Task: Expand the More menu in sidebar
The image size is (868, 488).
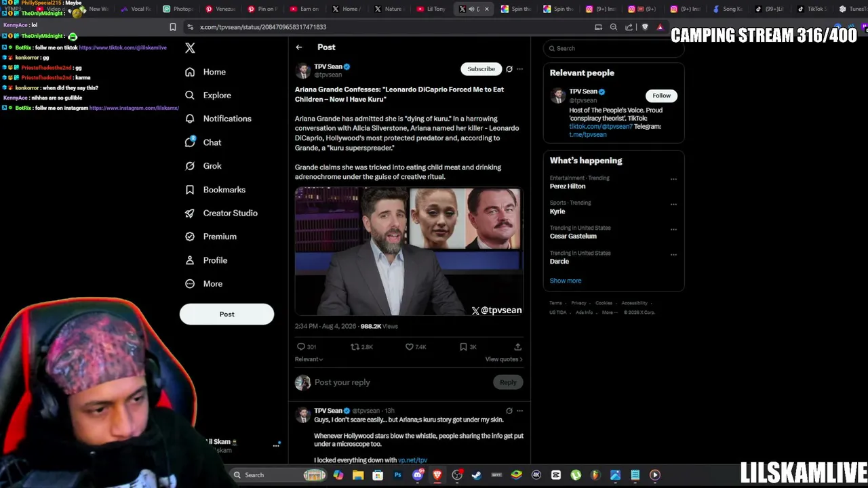Action: (x=204, y=284)
